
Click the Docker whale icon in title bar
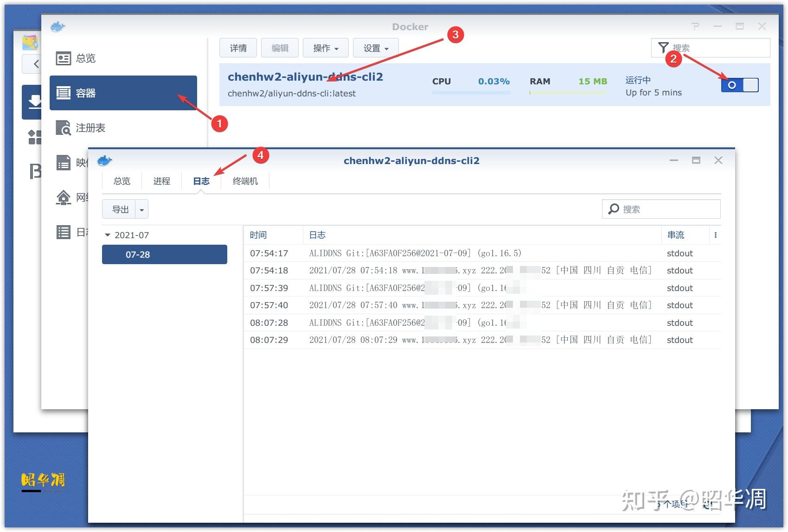point(58,26)
